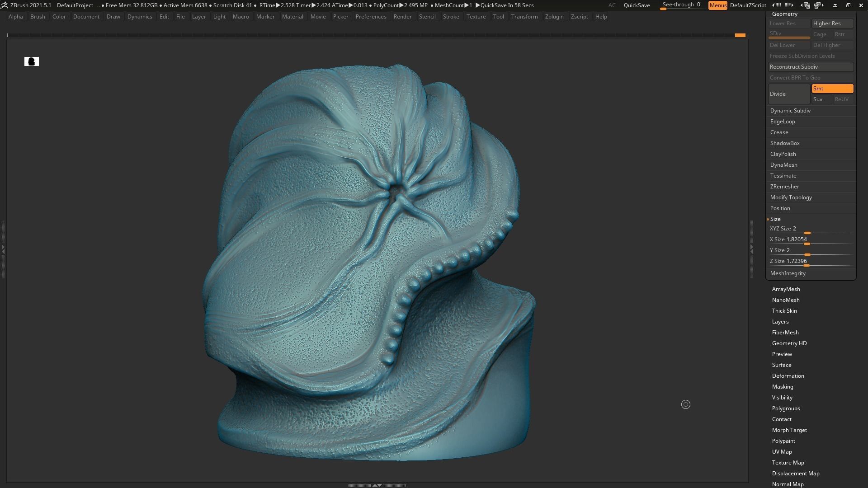868x488 pixels.
Task: Open the FiberMesh subpalette
Action: pyautogui.click(x=785, y=333)
